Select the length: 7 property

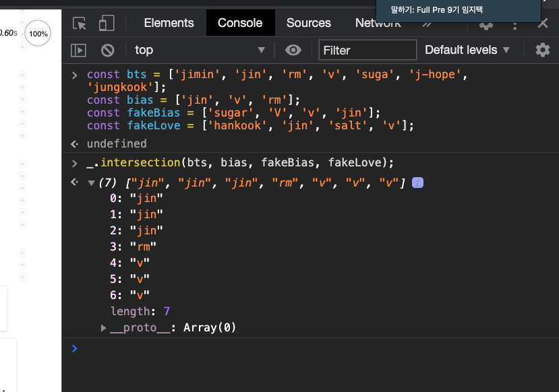pos(140,311)
